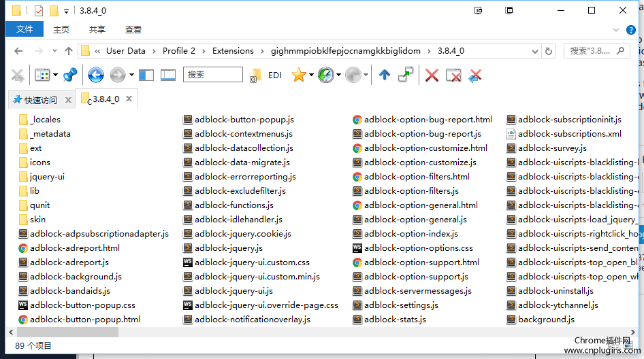
Task: Click the blue up-arrow toolbar icon
Action: tap(385, 75)
